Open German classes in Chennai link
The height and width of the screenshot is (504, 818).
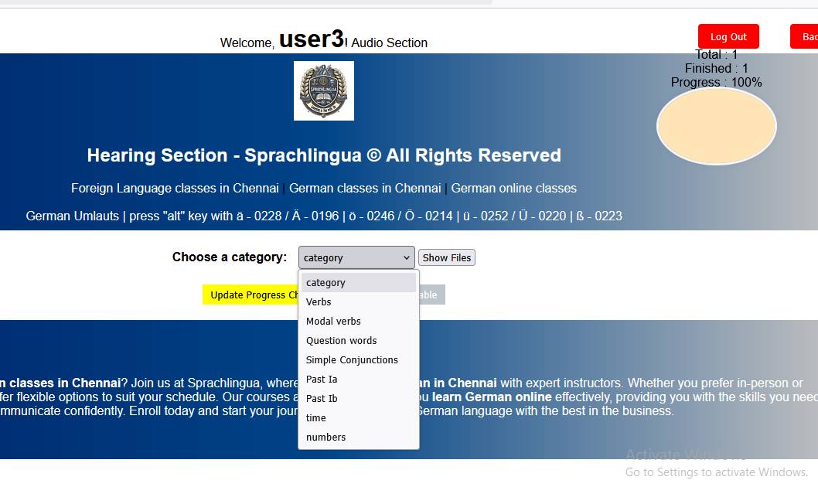[x=365, y=189]
